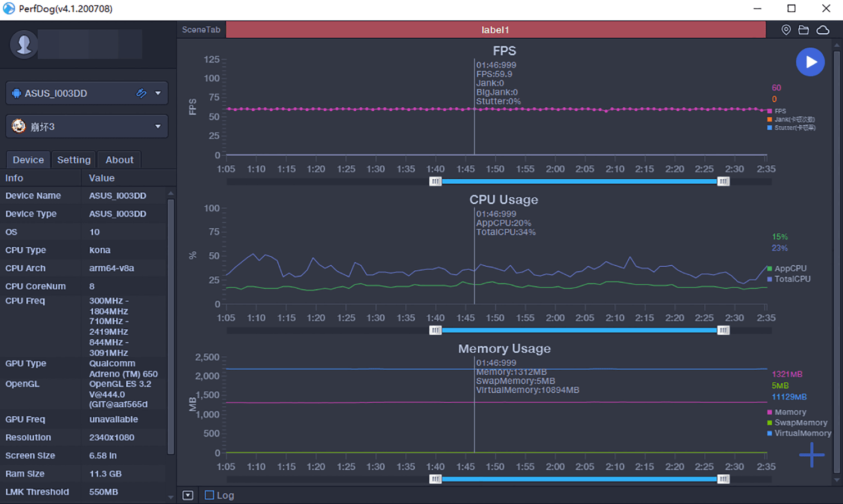Start recording with the blue play button

click(810, 62)
